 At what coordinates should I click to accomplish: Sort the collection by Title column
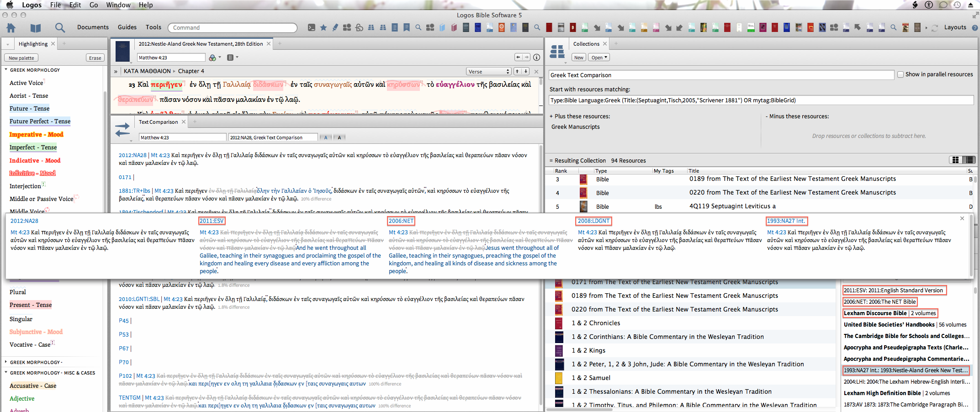pos(694,171)
